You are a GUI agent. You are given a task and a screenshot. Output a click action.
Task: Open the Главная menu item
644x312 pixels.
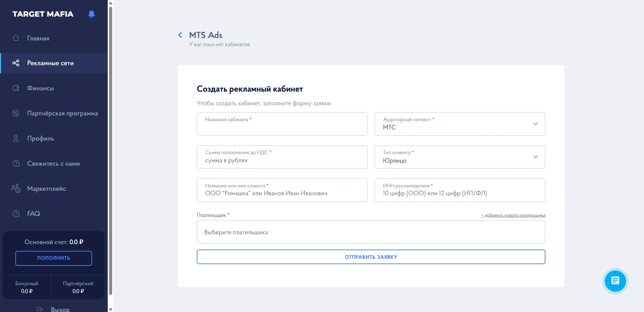point(54,38)
